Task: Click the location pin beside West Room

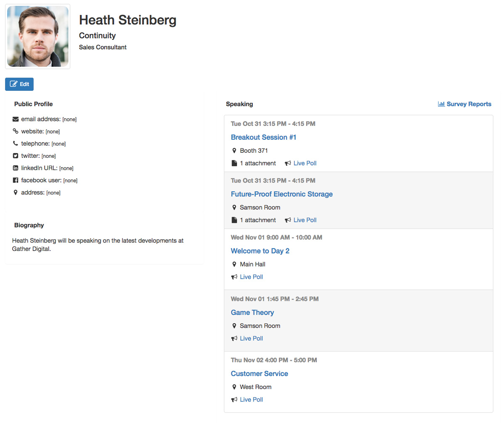Action: (x=234, y=387)
